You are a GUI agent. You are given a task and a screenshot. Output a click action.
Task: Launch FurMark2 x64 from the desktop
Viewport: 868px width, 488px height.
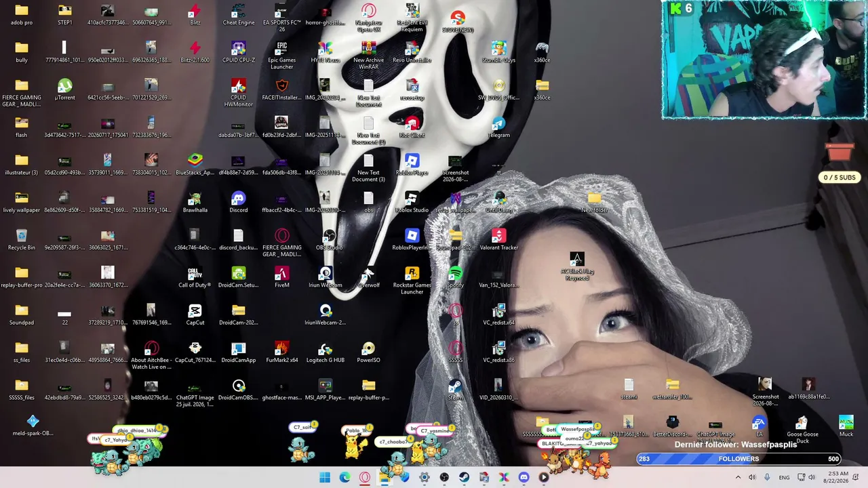tap(282, 352)
